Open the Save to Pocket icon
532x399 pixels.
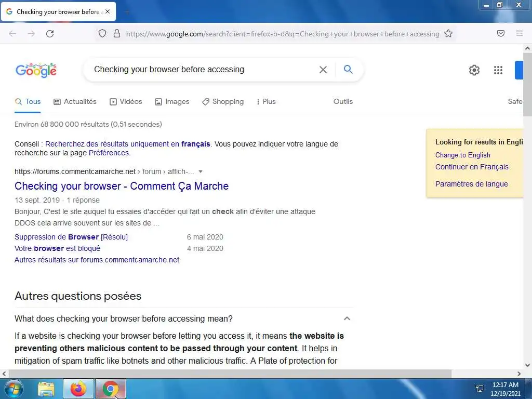tap(501, 33)
